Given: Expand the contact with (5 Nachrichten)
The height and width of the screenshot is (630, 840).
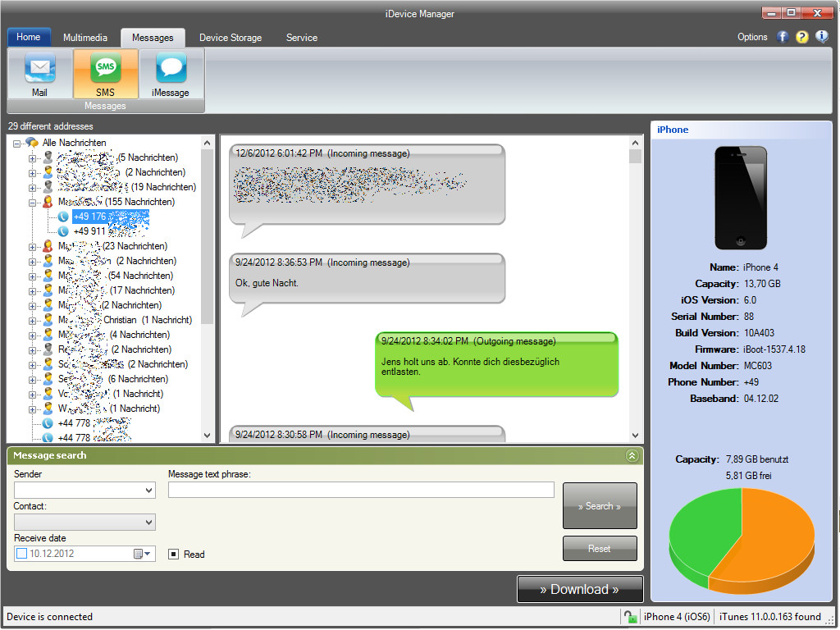Looking at the screenshot, I should click(x=32, y=158).
